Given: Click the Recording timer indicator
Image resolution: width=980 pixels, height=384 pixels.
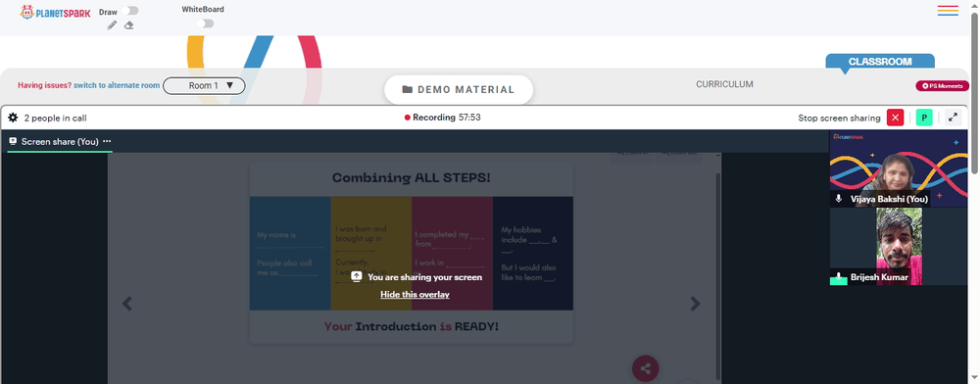Looking at the screenshot, I should pyautogui.click(x=443, y=117).
